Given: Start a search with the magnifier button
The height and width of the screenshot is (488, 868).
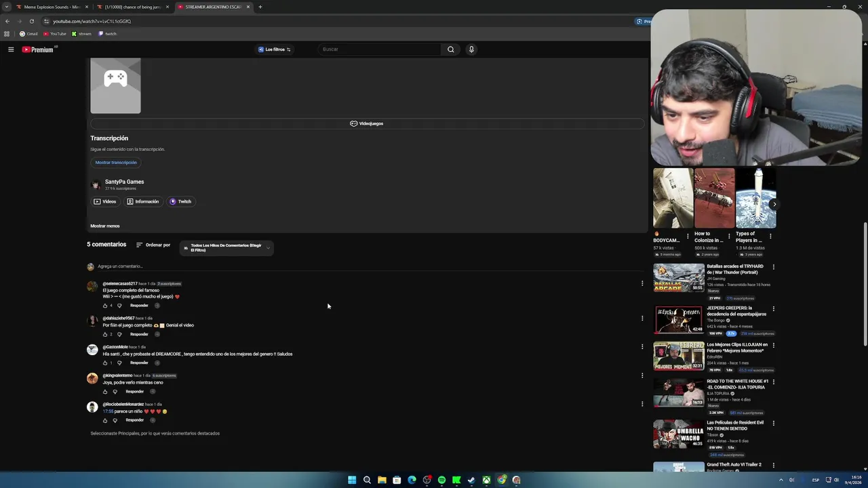Looking at the screenshot, I should 450,49.
